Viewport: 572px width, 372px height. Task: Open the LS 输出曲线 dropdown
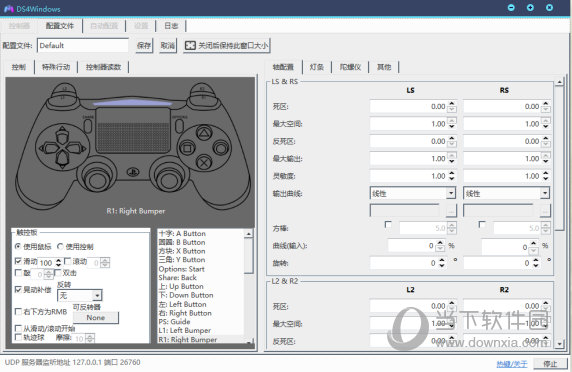413,193
